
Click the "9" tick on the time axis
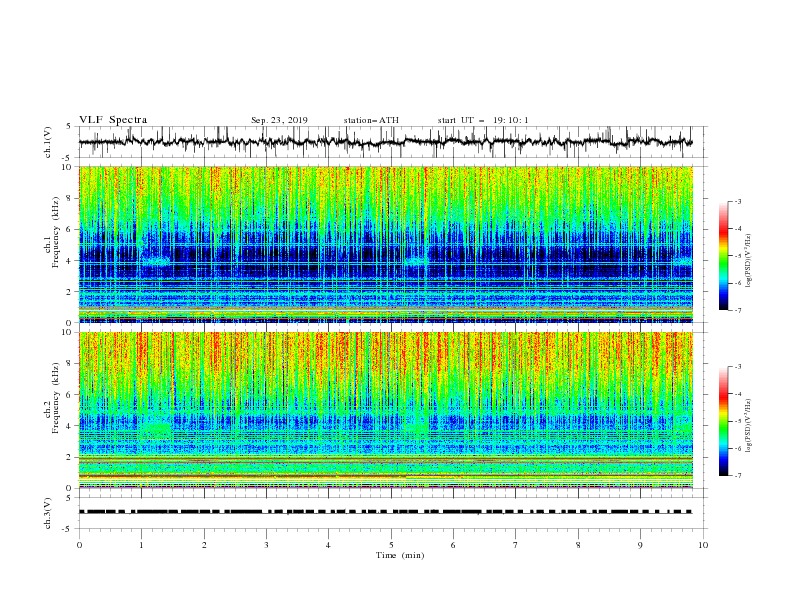[x=640, y=545]
